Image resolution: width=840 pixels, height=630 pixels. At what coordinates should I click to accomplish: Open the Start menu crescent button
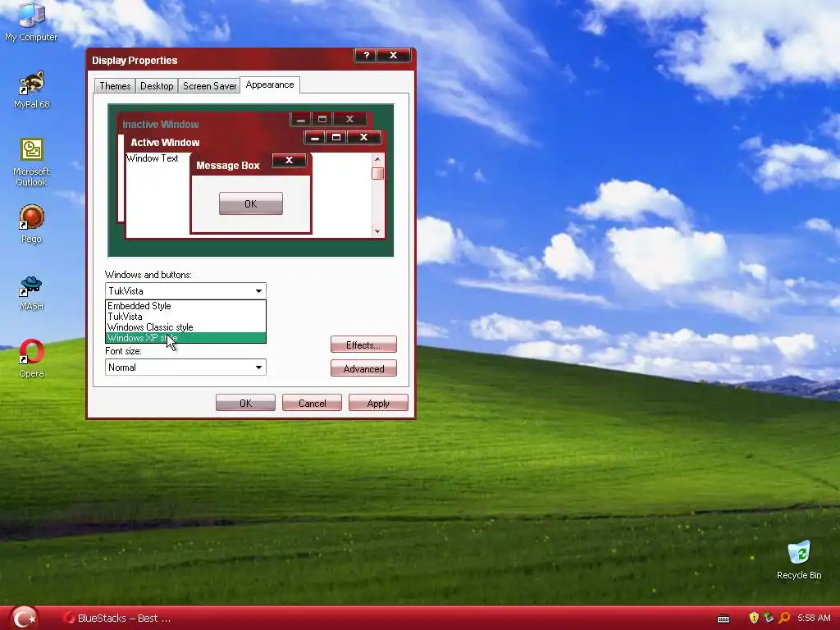(24, 618)
